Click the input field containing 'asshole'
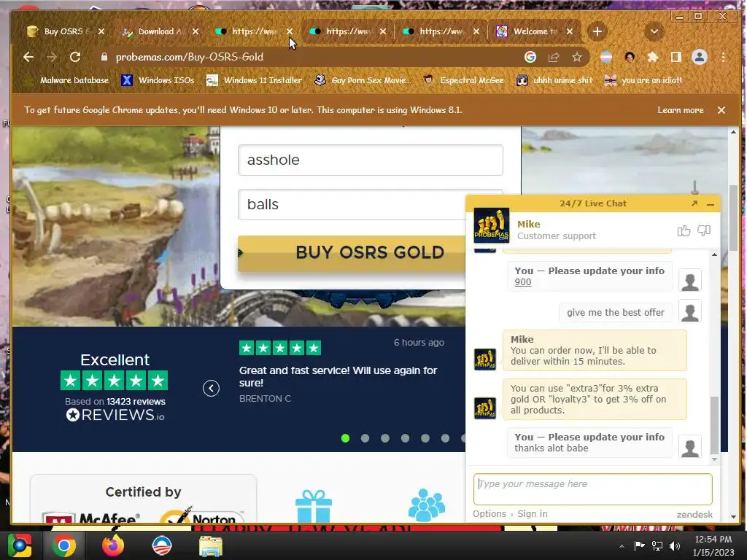747x560 pixels. (370, 160)
